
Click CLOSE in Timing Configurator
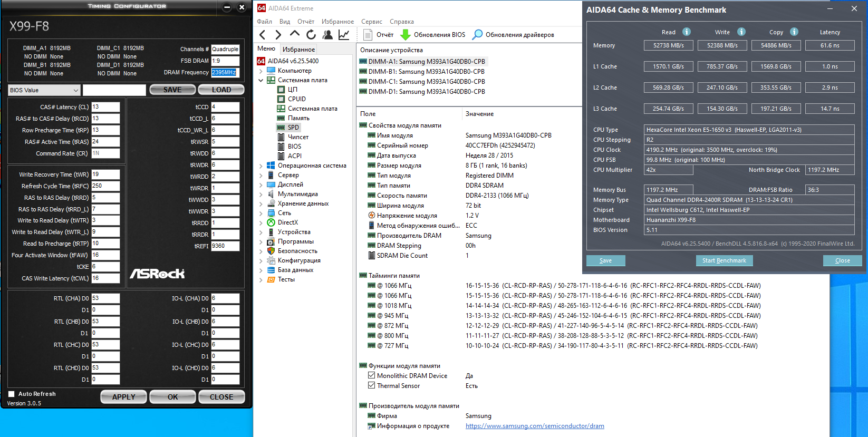[221, 397]
